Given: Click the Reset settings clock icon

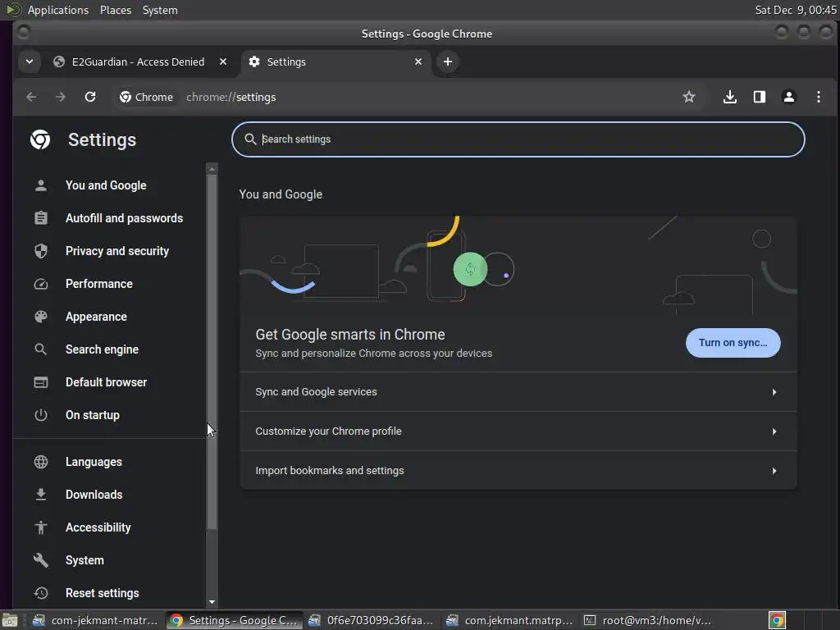Looking at the screenshot, I should pos(41,593).
